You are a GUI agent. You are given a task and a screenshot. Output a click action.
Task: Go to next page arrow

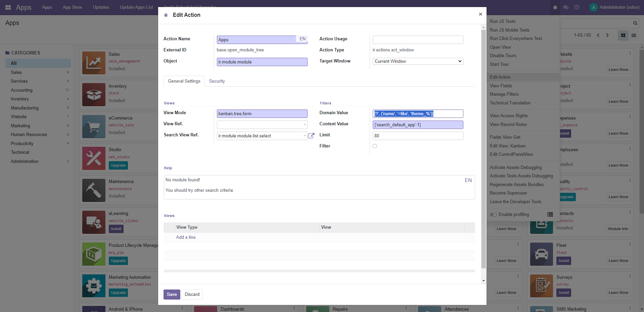607,35
